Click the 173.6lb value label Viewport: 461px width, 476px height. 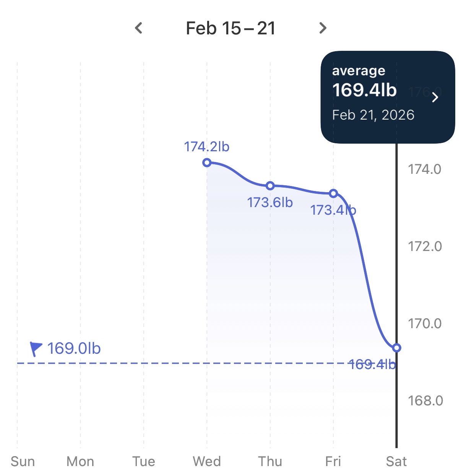tap(270, 202)
